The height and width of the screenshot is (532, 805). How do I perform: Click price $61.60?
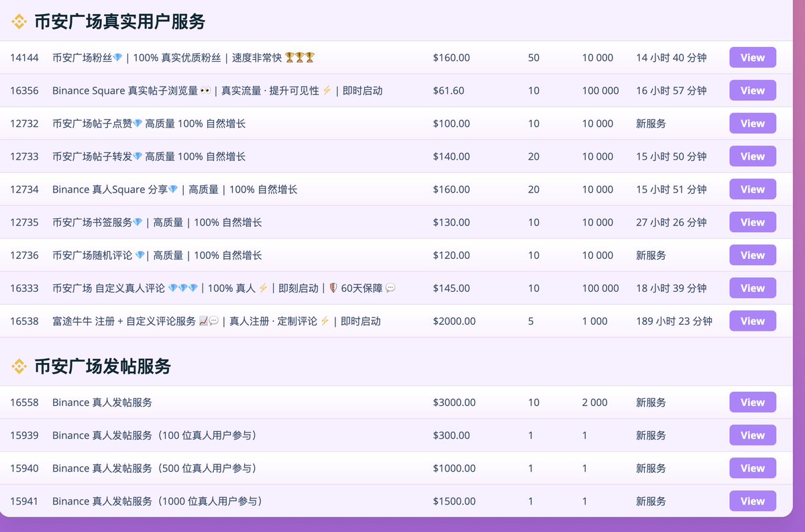coord(449,91)
